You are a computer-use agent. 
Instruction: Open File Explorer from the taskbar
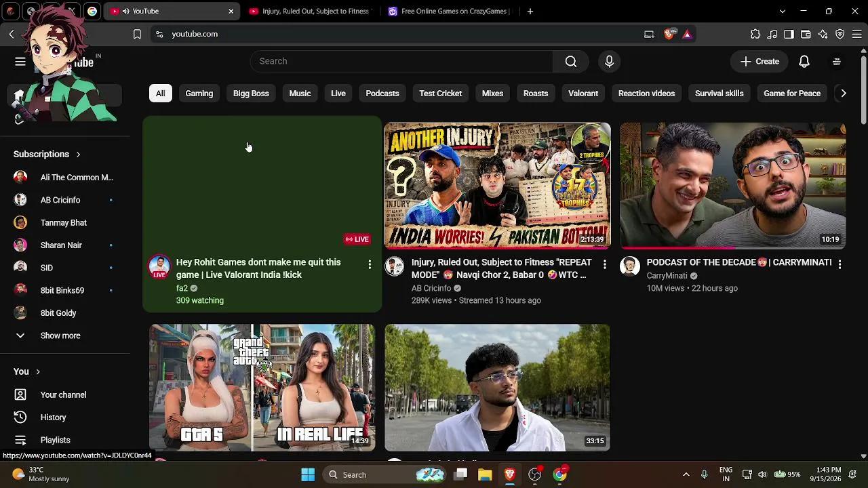485,474
